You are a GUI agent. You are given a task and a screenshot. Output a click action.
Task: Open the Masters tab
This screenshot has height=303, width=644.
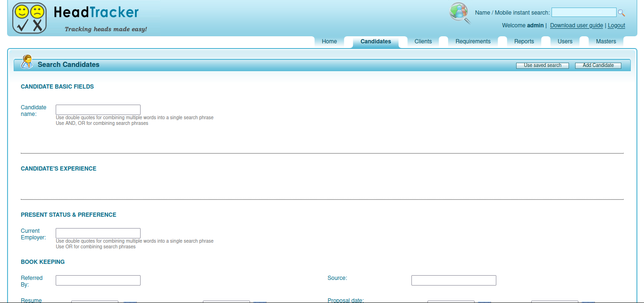606,41
